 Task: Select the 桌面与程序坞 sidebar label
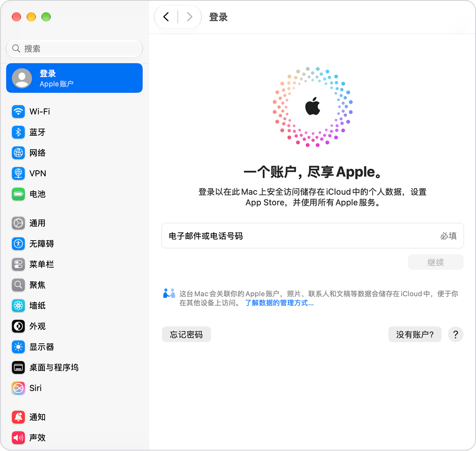point(54,368)
